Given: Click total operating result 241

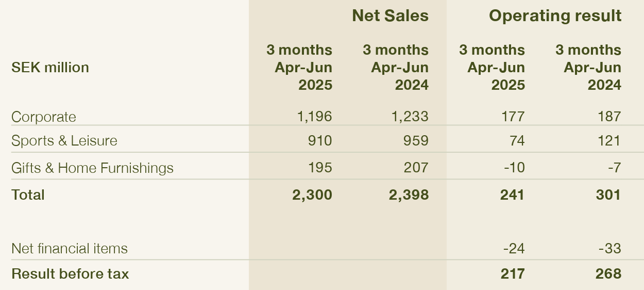Looking at the screenshot, I should point(513,195).
